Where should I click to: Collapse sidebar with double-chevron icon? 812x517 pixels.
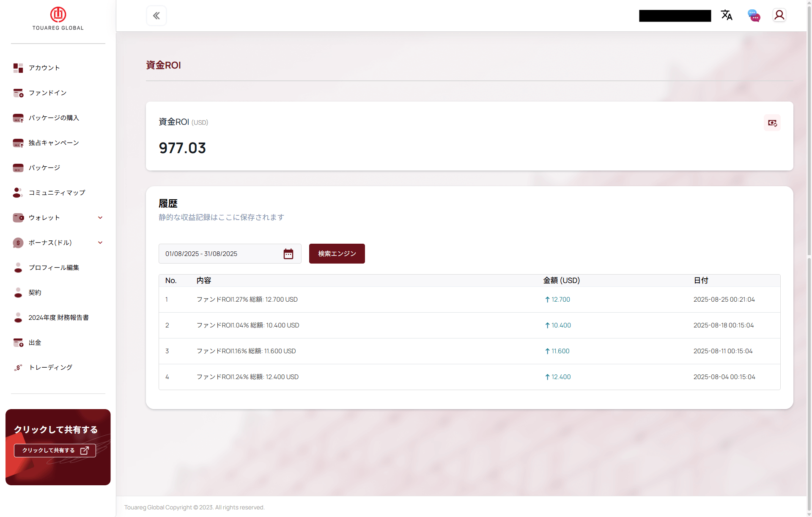coord(156,16)
